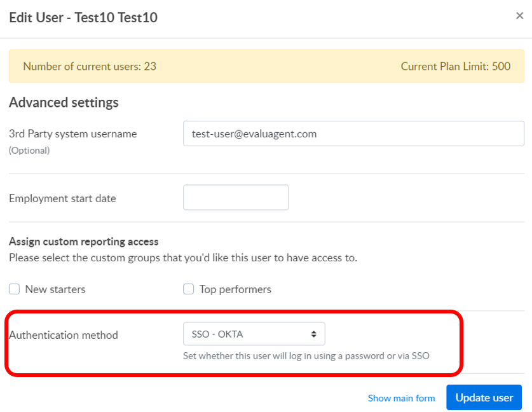Click the SSO - OKTA dropdown arrows
532x412 pixels.
click(x=313, y=334)
